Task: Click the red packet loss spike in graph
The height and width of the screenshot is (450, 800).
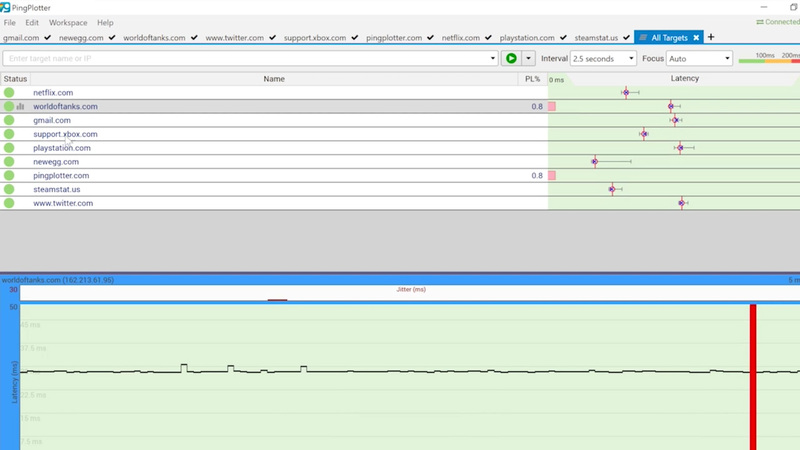Action: 753,377
